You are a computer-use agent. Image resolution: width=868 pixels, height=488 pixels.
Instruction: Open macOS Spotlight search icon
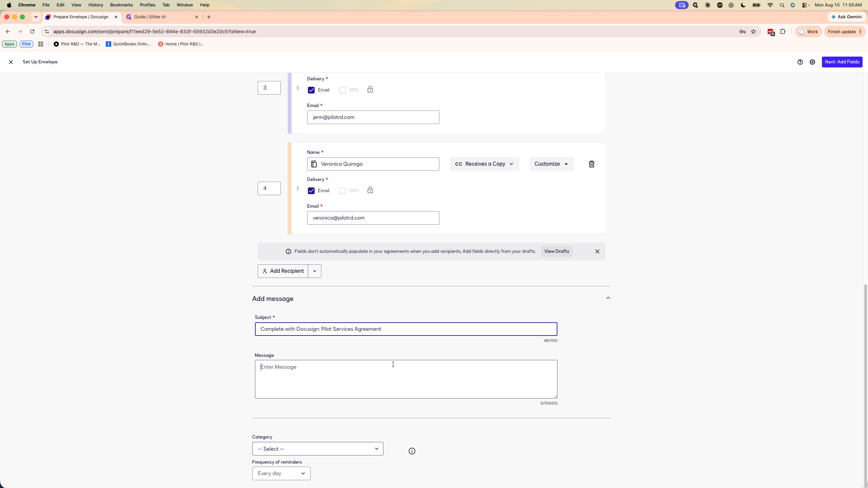[782, 5]
